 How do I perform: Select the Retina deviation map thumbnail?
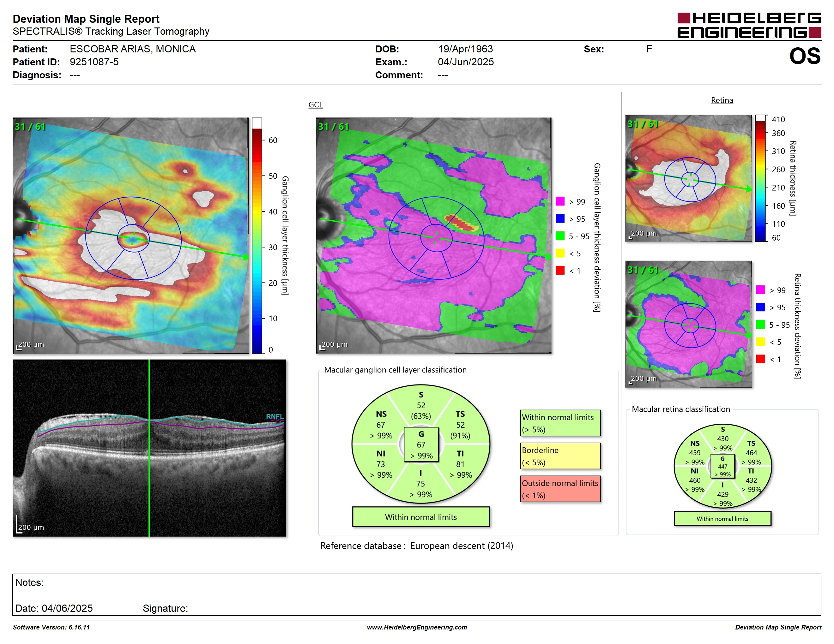click(x=688, y=324)
